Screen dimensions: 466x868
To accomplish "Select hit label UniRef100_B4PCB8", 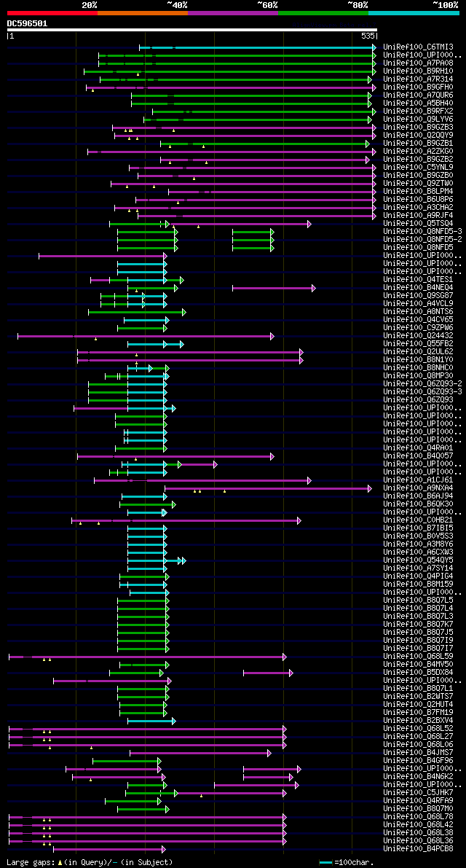I will click(418, 848).
